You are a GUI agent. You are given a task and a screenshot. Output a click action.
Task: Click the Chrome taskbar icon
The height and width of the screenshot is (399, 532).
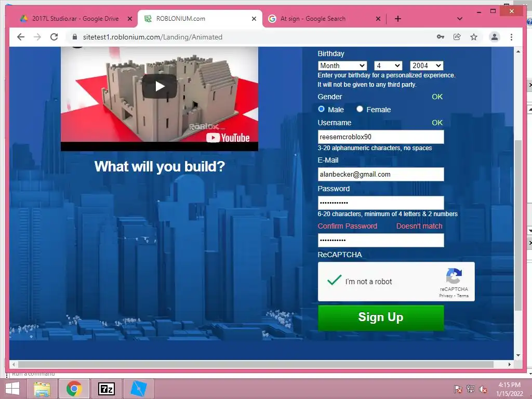pyautogui.click(x=74, y=389)
